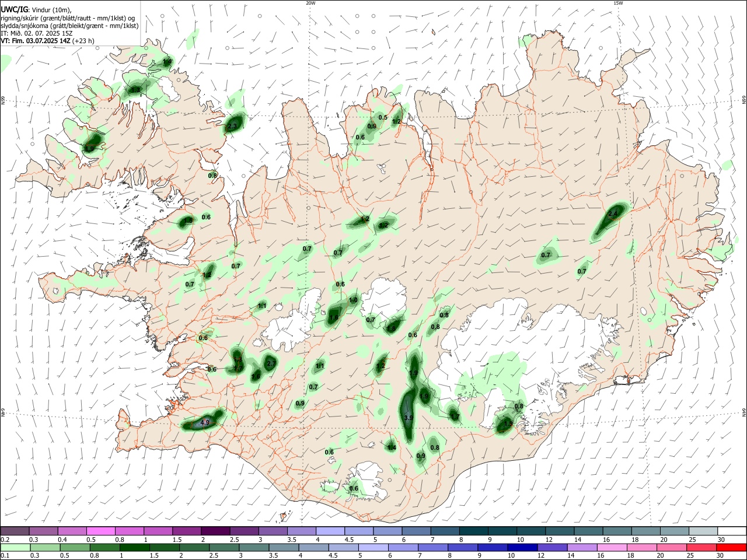
Task: Select the 2.4 value in eastern Iceland
Action: 613,214
